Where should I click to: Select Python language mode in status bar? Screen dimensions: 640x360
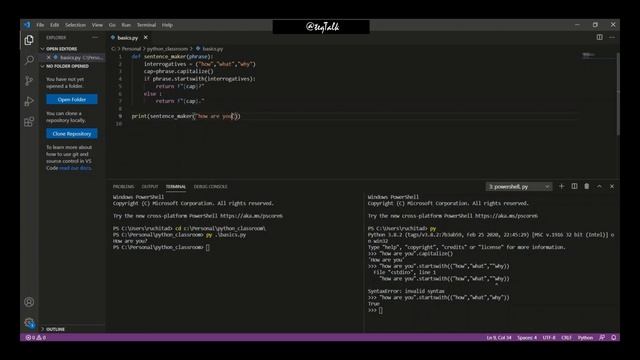[x=585, y=338]
